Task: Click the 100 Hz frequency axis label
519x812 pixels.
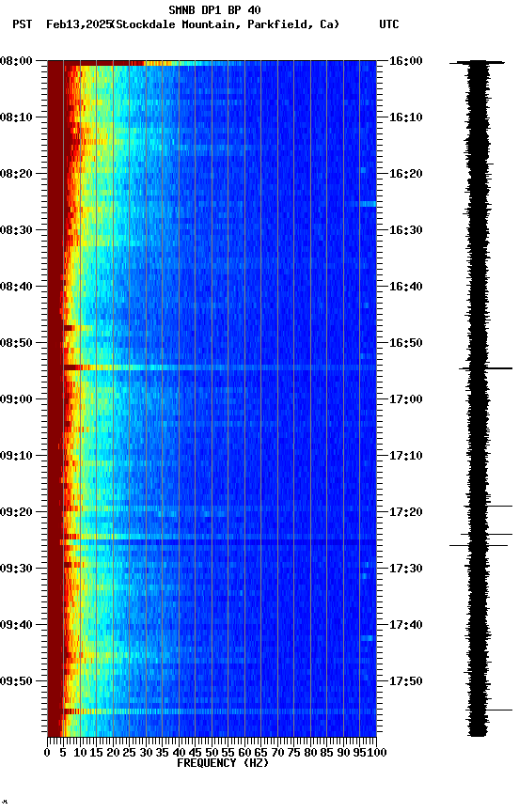Action: [x=378, y=753]
